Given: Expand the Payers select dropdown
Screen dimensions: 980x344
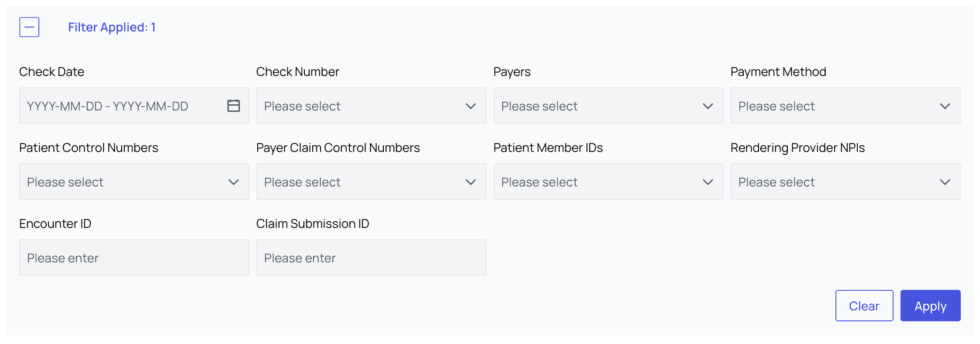Looking at the screenshot, I should pyautogui.click(x=595, y=106).
